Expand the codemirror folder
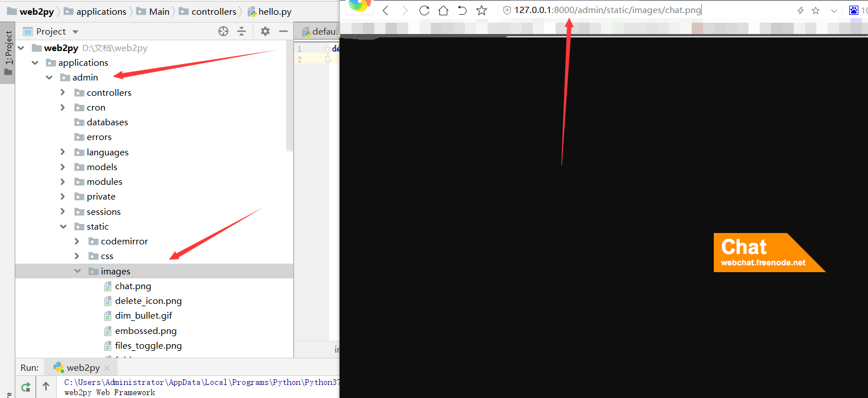The image size is (868, 398). (77, 242)
